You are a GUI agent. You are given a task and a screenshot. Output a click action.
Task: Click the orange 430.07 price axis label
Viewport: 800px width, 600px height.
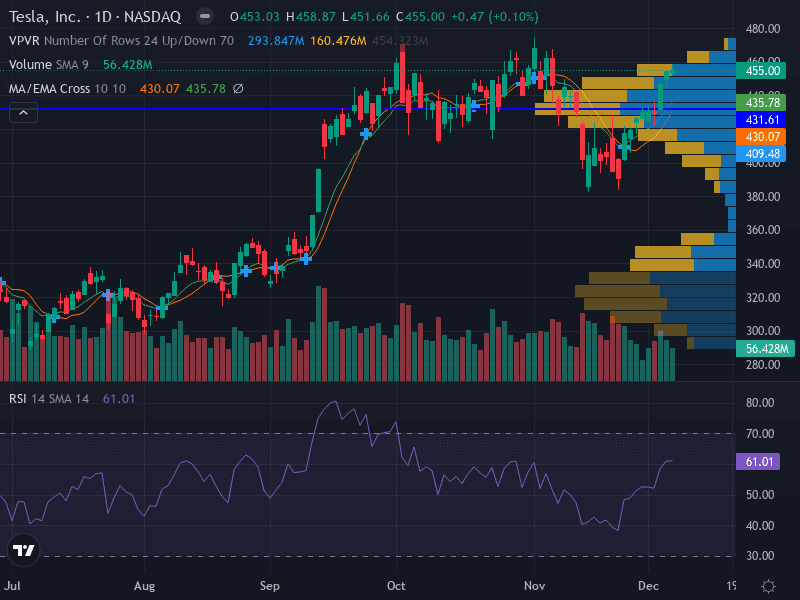(762, 137)
